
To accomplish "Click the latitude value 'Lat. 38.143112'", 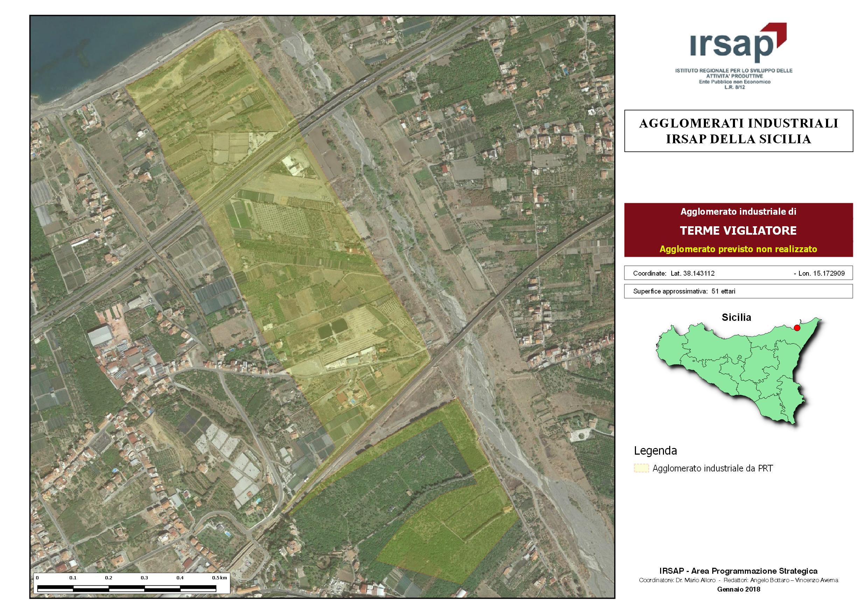I will tap(693, 273).
